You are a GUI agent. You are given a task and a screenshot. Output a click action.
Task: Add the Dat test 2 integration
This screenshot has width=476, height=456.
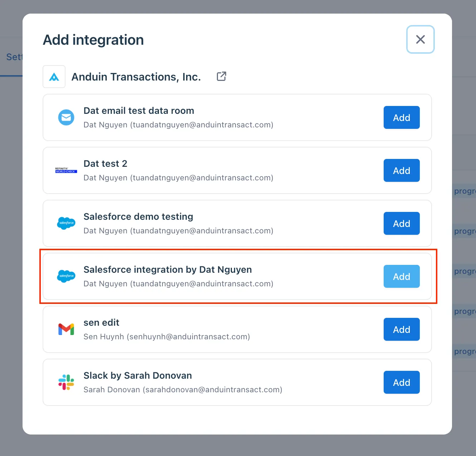(x=402, y=170)
